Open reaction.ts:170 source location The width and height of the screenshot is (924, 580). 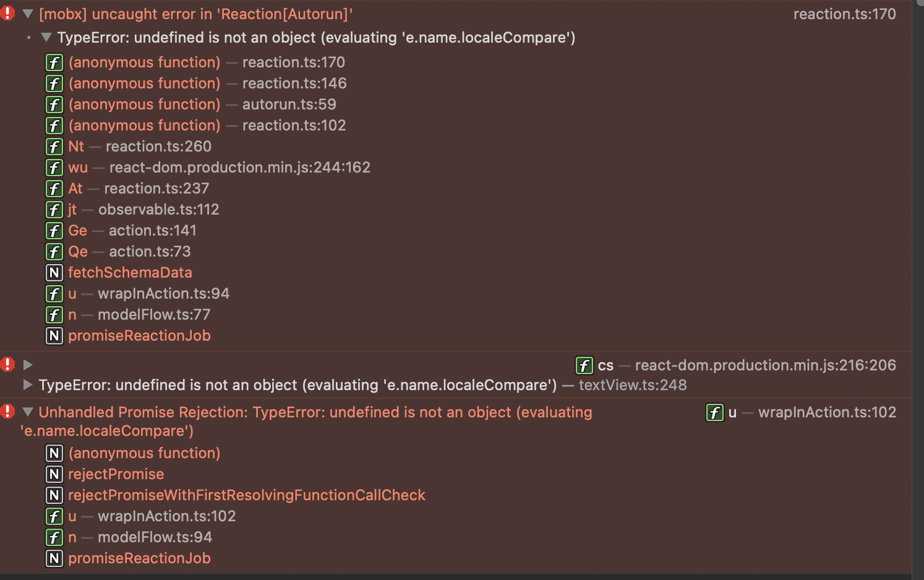845,14
